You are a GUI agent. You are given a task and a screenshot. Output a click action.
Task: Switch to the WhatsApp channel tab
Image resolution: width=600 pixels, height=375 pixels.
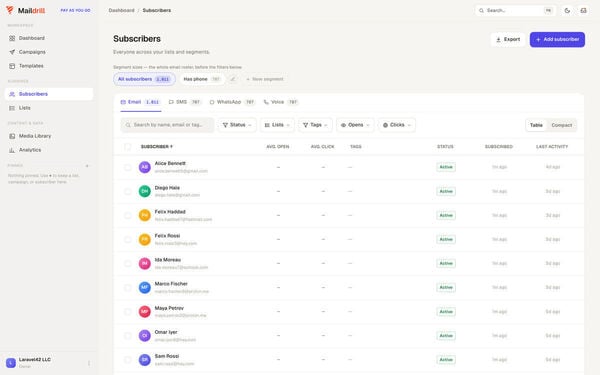pos(232,102)
